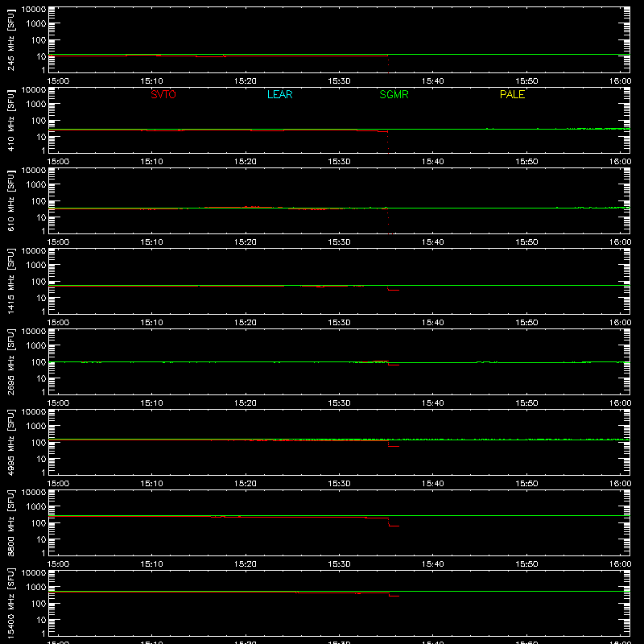Image resolution: width=644 pixels, height=644 pixels.
Task: Click the 10000 tick on 2695 MHz axis
Action: (34, 332)
